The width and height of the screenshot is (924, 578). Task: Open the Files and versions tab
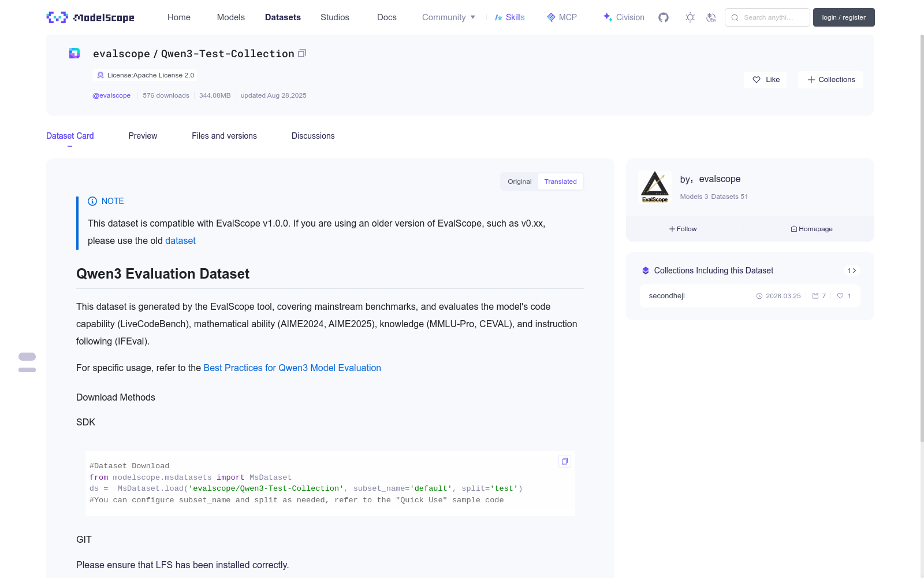tap(224, 136)
